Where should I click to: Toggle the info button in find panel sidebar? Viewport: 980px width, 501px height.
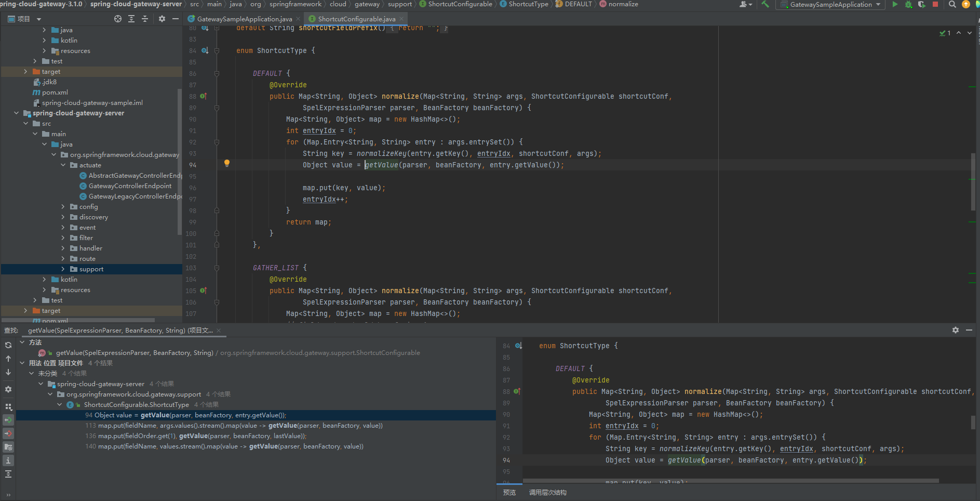tap(8, 460)
